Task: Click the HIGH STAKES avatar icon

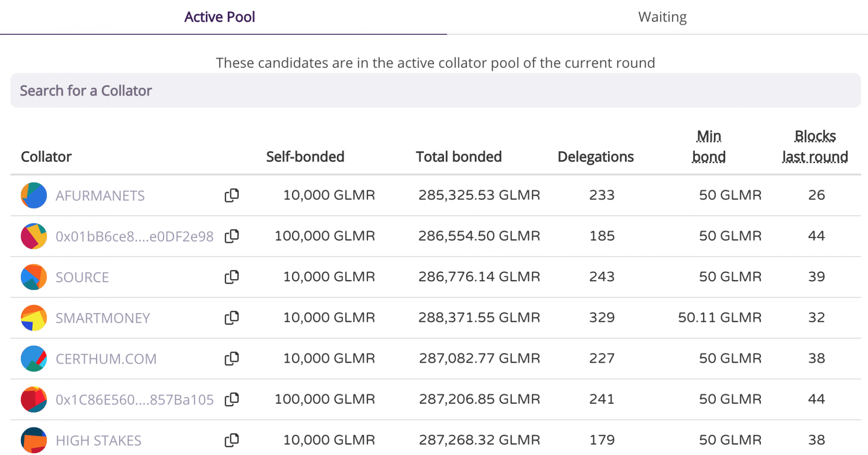Action: pos(33,440)
